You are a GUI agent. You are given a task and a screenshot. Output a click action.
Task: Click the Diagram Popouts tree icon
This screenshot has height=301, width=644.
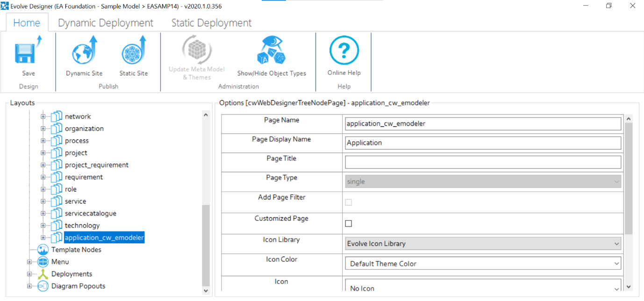[x=43, y=286]
